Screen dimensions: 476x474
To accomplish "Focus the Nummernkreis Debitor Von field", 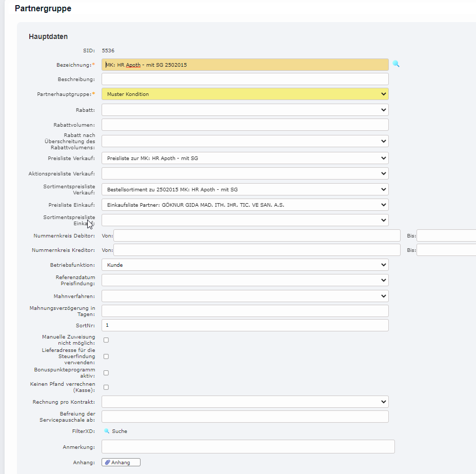I will tap(256, 235).
